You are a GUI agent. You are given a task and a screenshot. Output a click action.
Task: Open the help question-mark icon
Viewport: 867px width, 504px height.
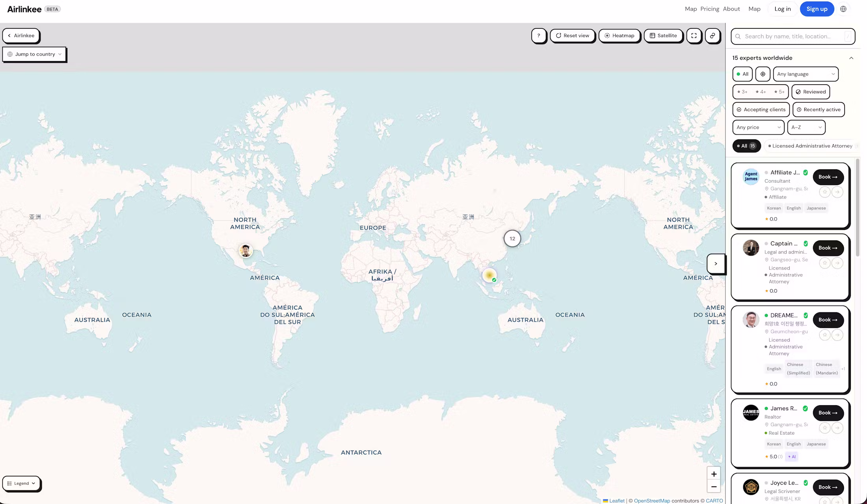pos(539,35)
